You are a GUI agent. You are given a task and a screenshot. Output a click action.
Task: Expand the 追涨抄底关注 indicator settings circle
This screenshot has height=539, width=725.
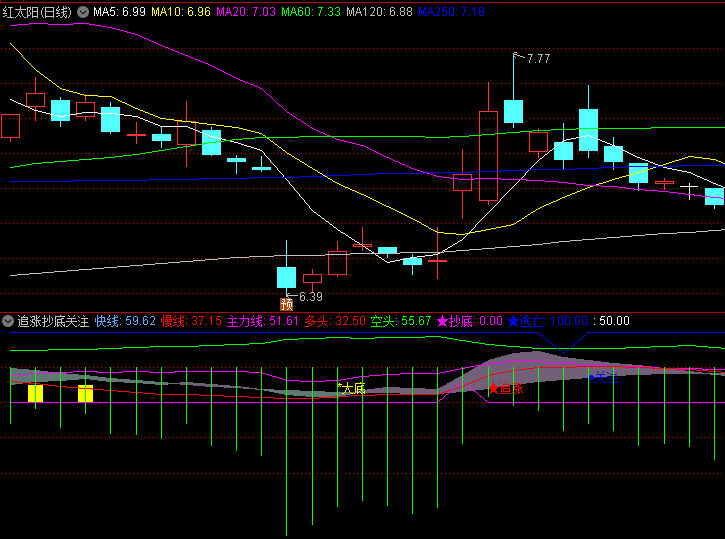pyautogui.click(x=8, y=321)
